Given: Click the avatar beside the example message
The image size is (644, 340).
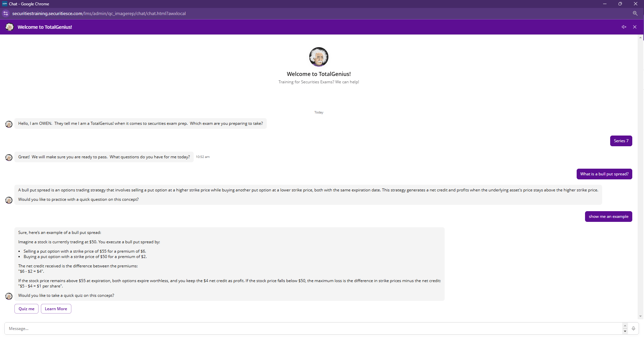Looking at the screenshot, I should click(9, 296).
